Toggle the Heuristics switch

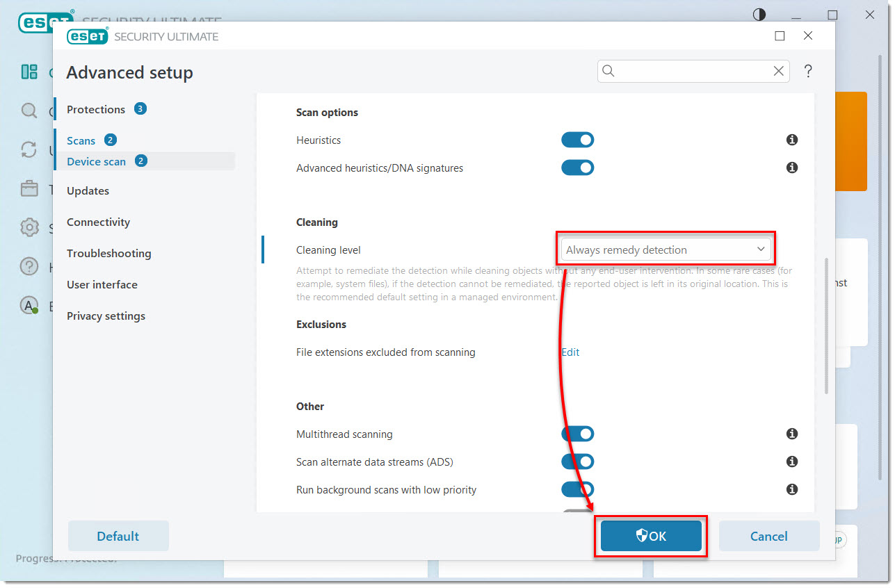[578, 140]
